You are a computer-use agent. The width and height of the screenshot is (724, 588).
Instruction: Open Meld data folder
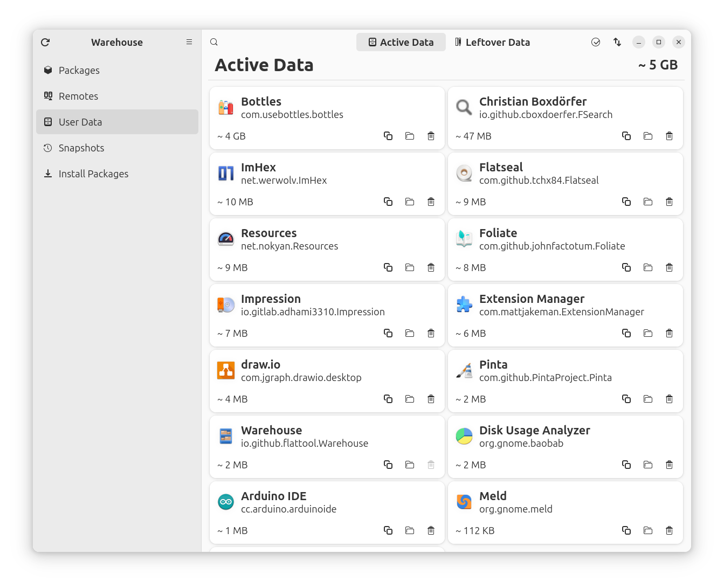(648, 530)
